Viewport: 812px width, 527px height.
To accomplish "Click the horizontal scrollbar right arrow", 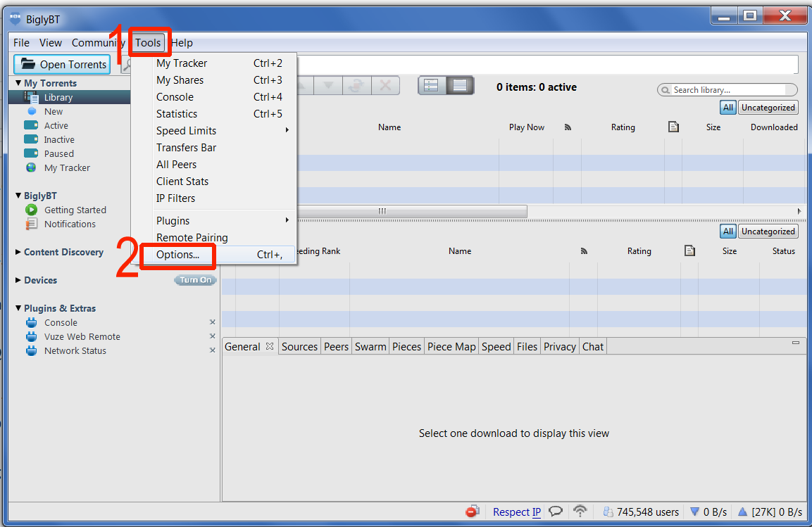I will (x=799, y=211).
